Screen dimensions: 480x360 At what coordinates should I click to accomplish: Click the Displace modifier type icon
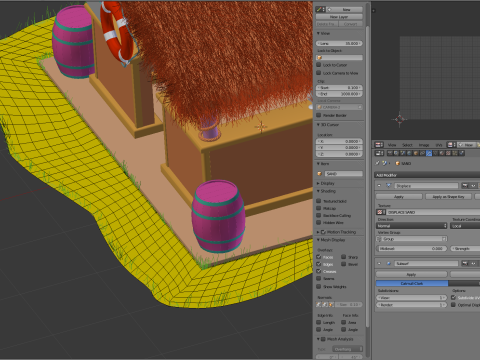click(x=389, y=185)
